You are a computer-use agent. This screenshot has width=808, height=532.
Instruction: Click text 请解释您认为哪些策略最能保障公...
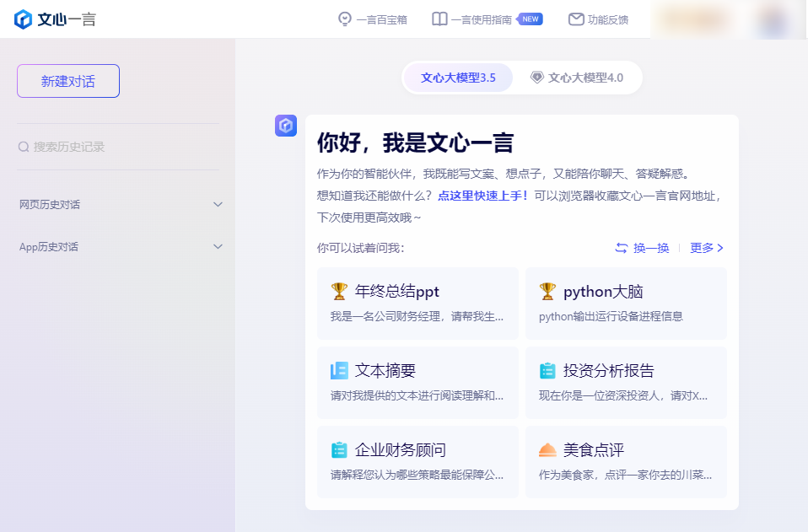coord(417,475)
